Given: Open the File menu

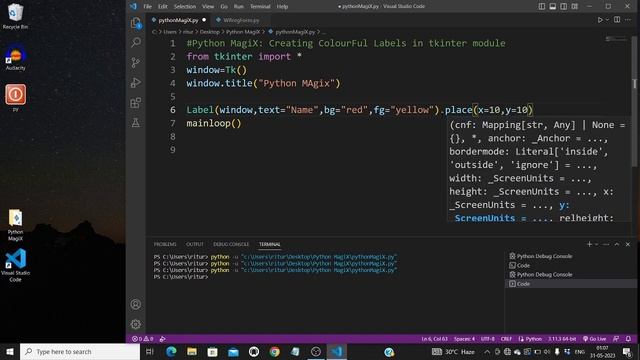Looking at the screenshot, I should coord(147,6).
